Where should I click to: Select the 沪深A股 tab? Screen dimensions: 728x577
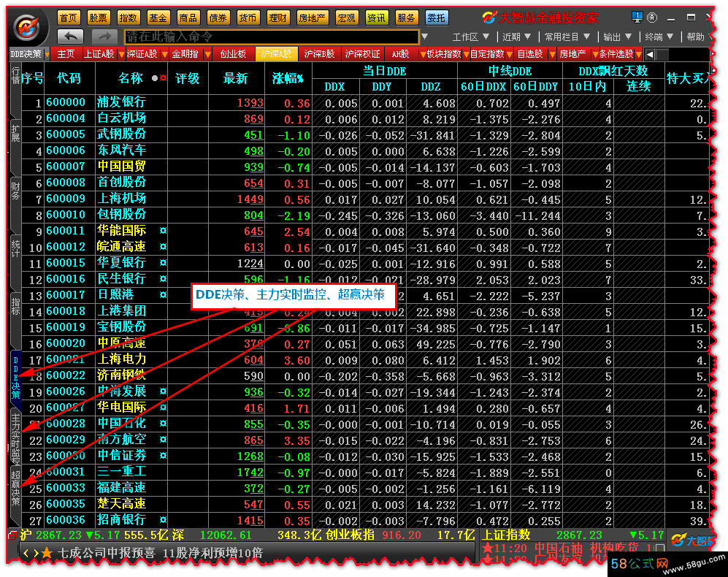point(276,54)
